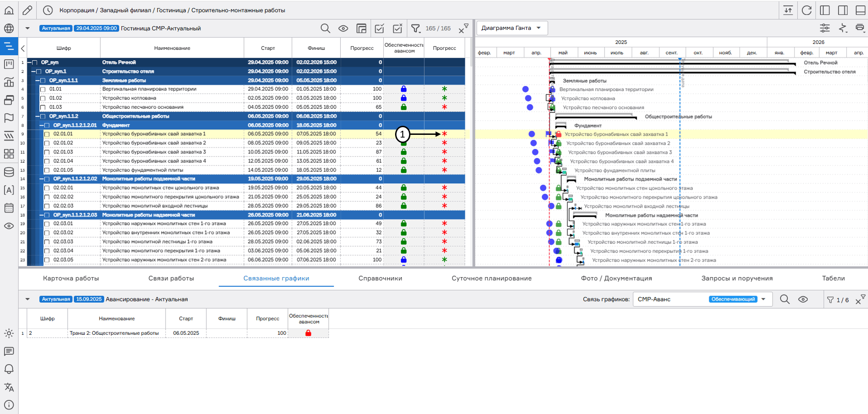This screenshot has height=414, width=868.
Task: Expand the СМР-Аванс link dropdown
Action: click(x=763, y=300)
